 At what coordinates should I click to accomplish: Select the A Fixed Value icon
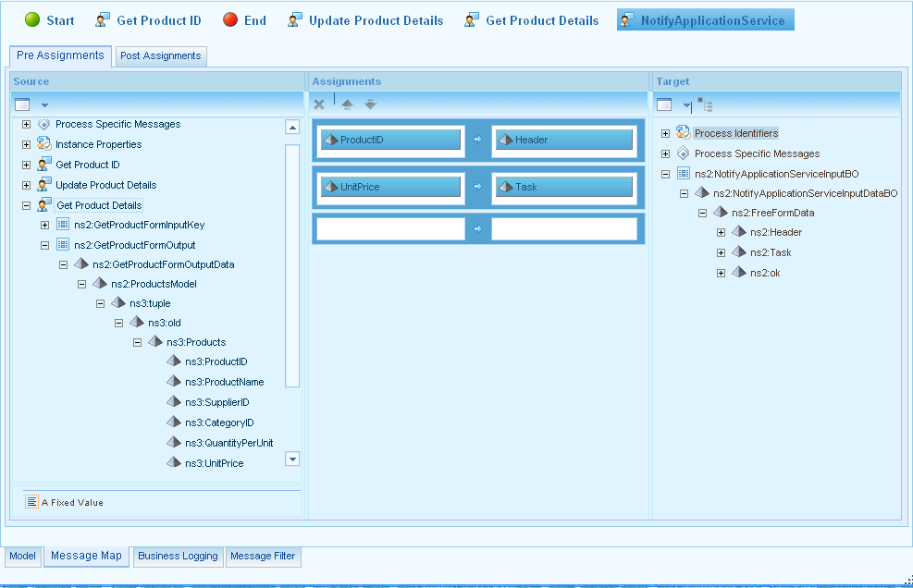(31, 502)
